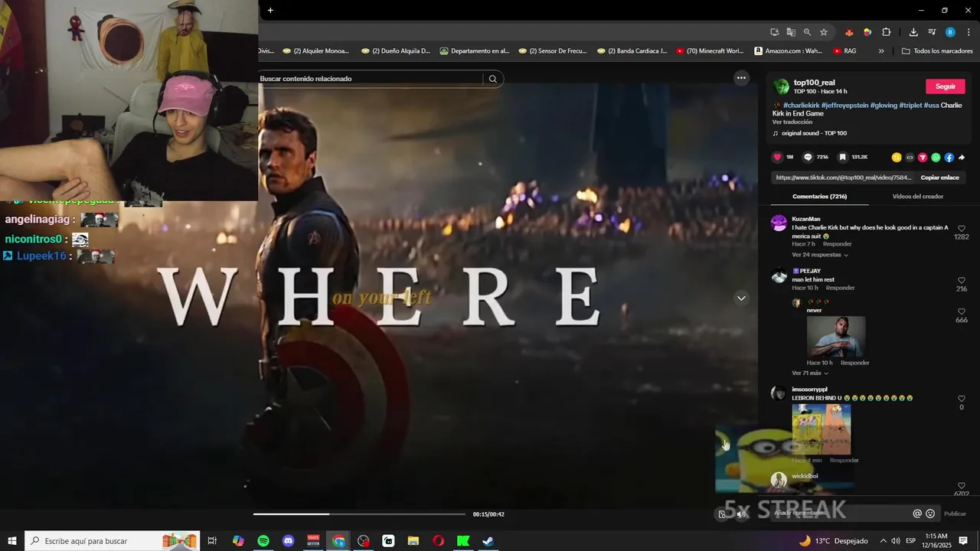Screen dimensions: 980x551
Task: Click the comments bubble icon showing 7216
Action: tap(808, 157)
